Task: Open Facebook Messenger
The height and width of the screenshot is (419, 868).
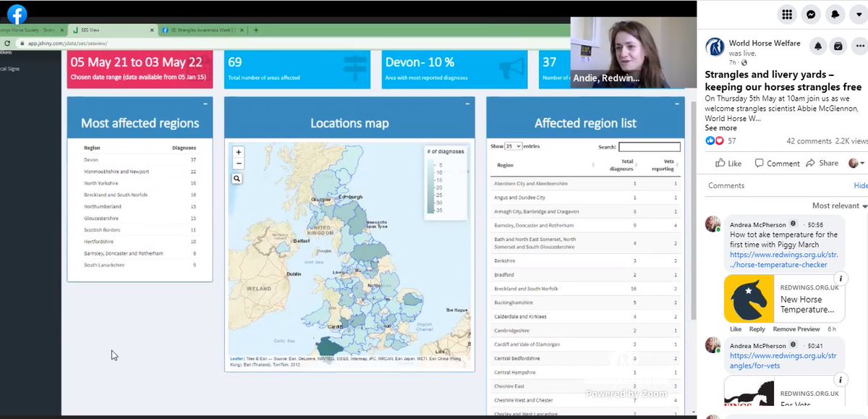Action: pos(811,14)
